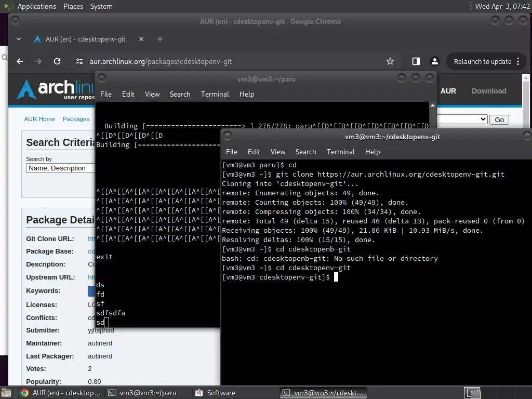Close the AUR cdesktopenv-git tab
The image size is (532, 399).
coord(141,39)
